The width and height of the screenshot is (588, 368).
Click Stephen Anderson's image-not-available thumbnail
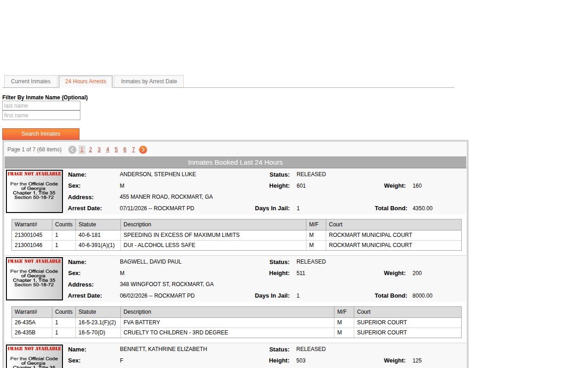pyautogui.click(x=34, y=191)
